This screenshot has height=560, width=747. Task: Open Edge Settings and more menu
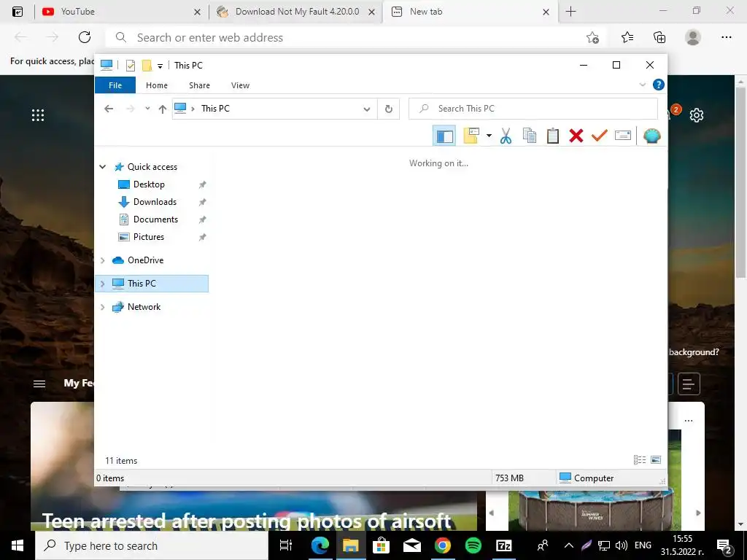coord(726,37)
